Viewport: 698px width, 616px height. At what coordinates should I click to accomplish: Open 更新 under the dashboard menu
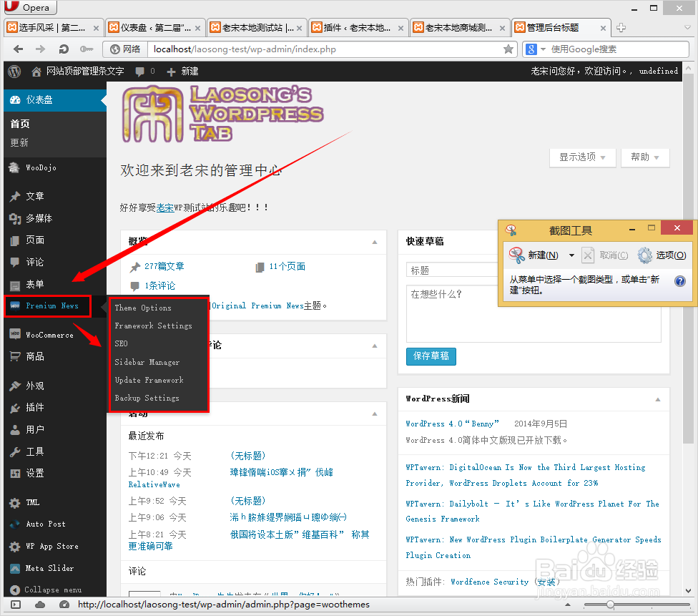pyautogui.click(x=19, y=142)
